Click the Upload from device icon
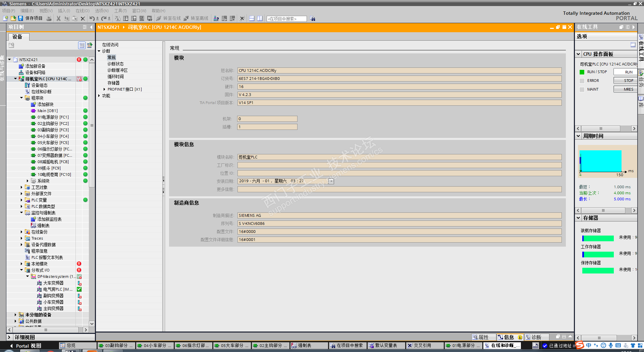644x352 pixels. pyautogui.click(x=134, y=18)
